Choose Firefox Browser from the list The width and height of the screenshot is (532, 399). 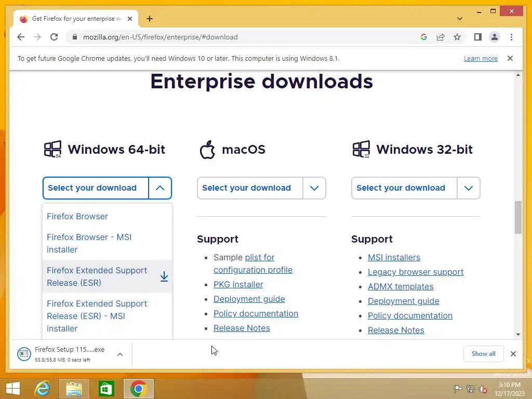pos(77,217)
